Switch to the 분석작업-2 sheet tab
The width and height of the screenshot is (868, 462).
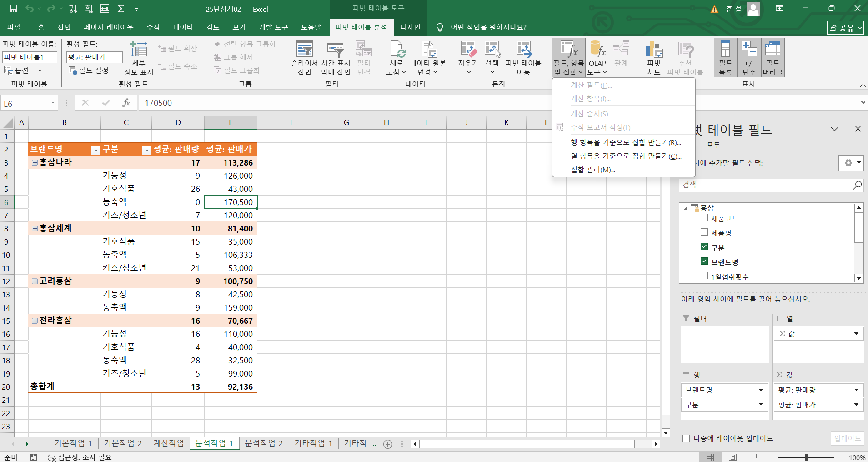pos(264,443)
